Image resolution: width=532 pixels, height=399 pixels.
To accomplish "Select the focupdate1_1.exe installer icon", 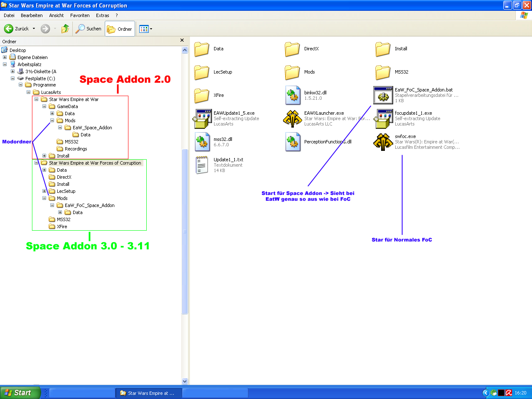I will 383,118.
